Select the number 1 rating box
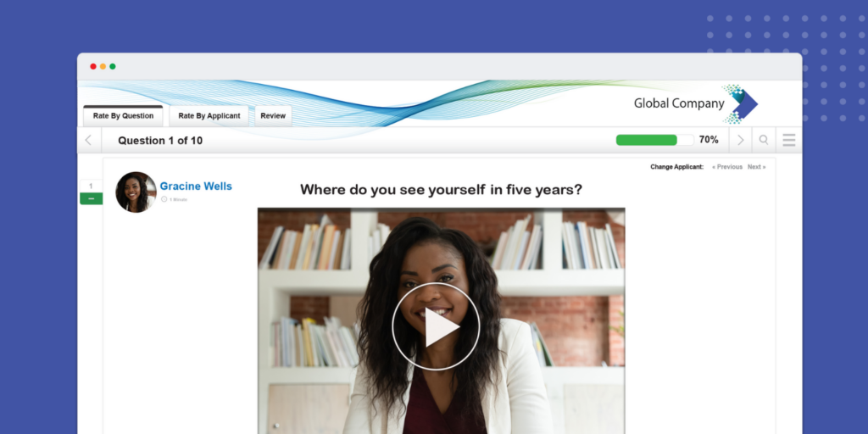The height and width of the screenshot is (434, 868). (91, 186)
